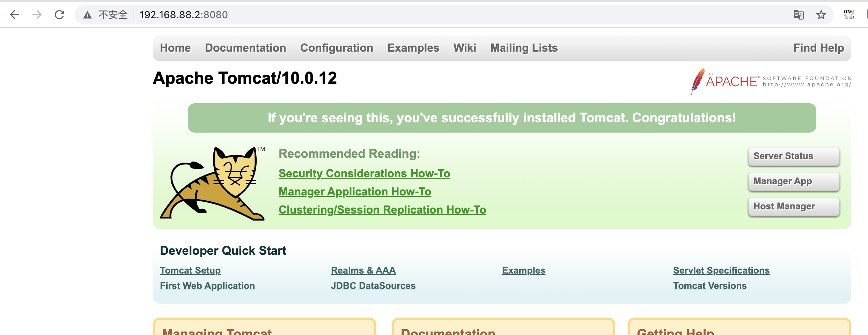Viewport: 868px width, 335px height.
Task: Follow the Tomcat Setup link
Action: coord(190,270)
